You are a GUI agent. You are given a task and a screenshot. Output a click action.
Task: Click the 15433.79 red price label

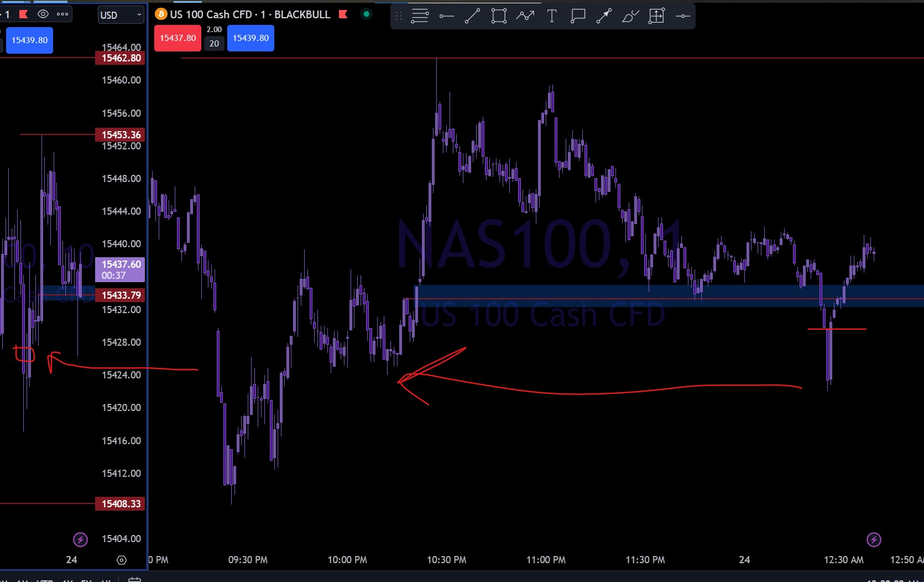click(120, 295)
